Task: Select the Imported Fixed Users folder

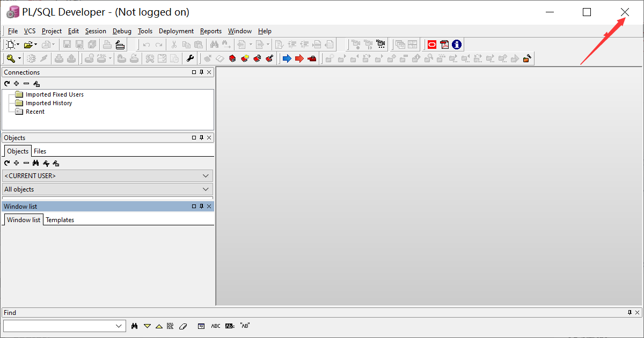Action: (x=49, y=94)
